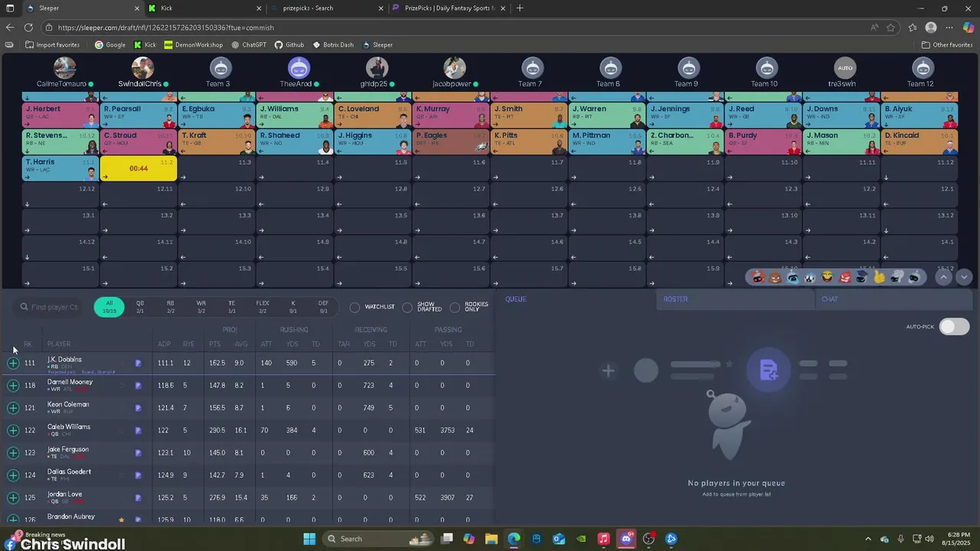Open Caleb Williams queue note icon
Image resolution: width=980 pixels, height=551 pixels.
pyautogui.click(x=138, y=430)
